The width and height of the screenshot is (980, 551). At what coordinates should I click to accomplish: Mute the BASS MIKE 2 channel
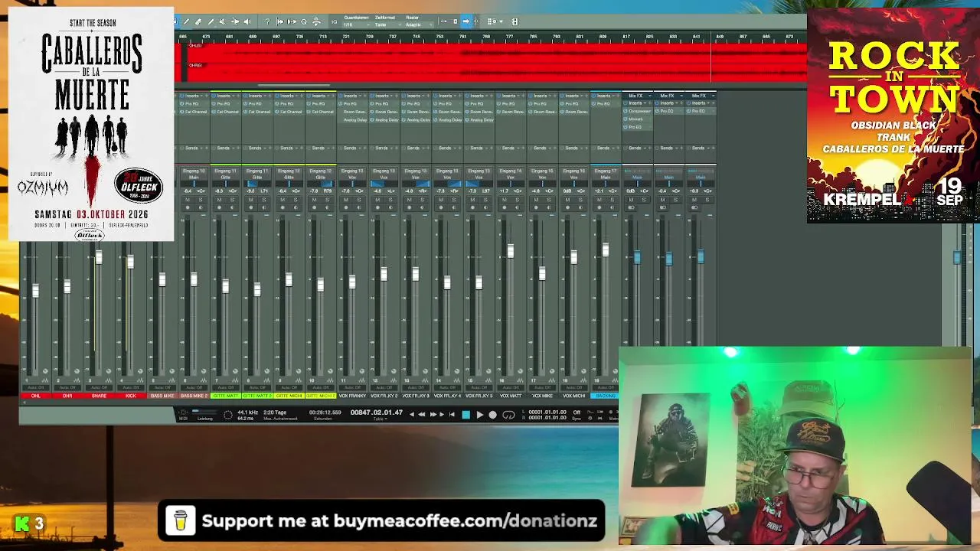pyautogui.click(x=188, y=201)
